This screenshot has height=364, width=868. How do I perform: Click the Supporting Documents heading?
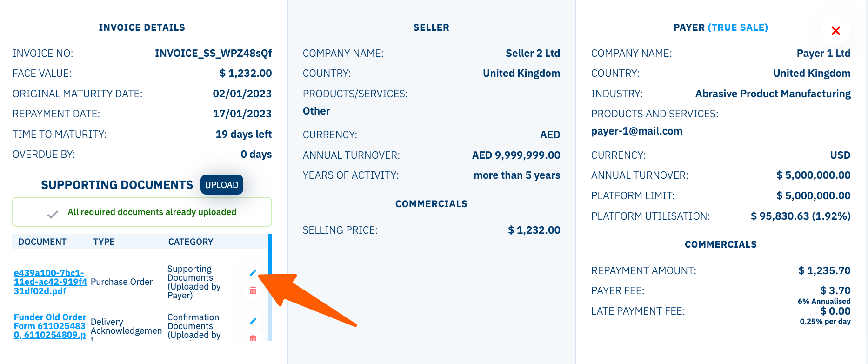pyautogui.click(x=117, y=185)
